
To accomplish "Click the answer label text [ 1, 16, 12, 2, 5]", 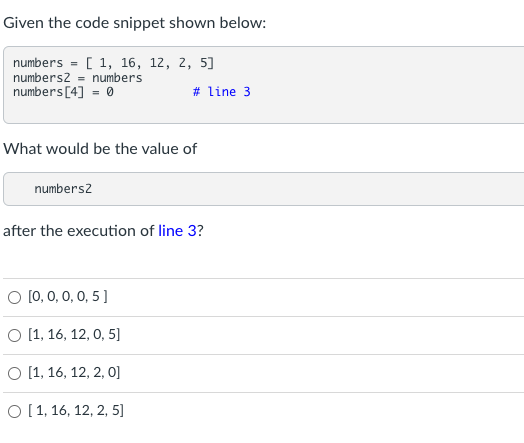I will [x=76, y=411].
